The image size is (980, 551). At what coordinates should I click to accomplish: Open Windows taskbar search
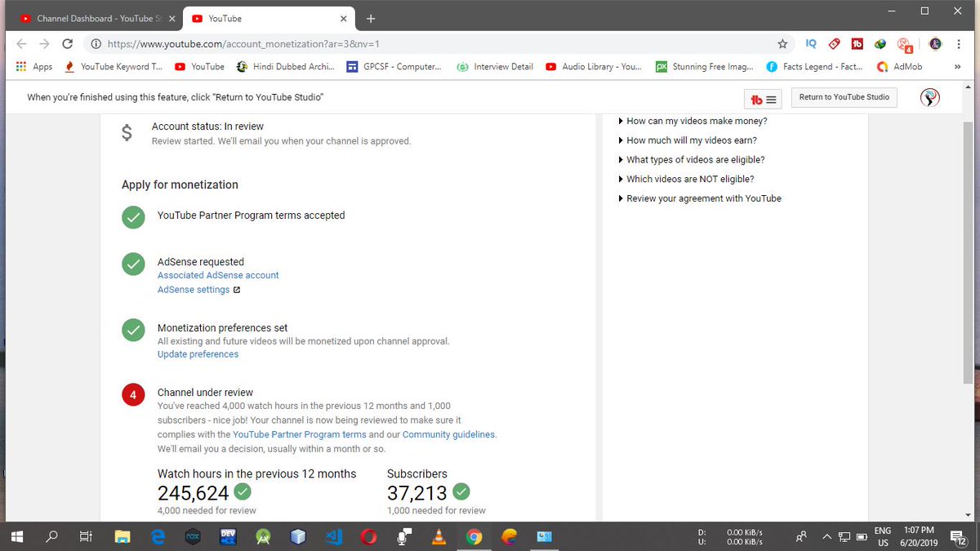[52, 536]
